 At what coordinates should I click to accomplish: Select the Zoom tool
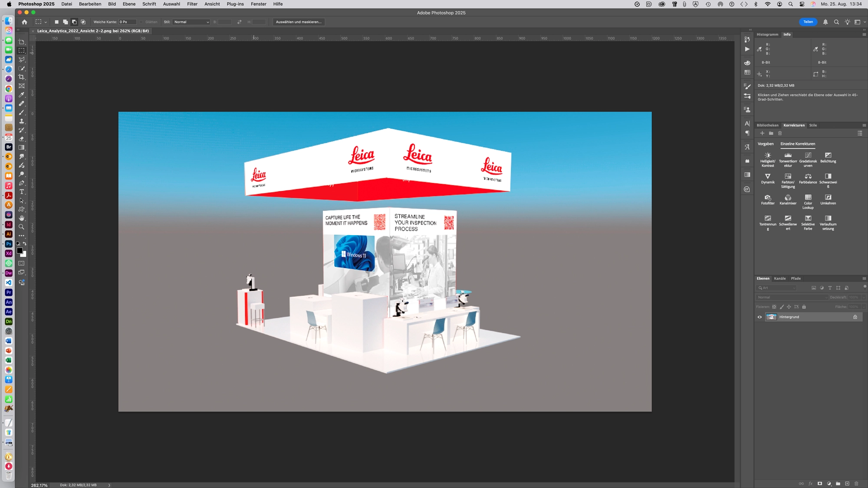pyautogui.click(x=22, y=226)
